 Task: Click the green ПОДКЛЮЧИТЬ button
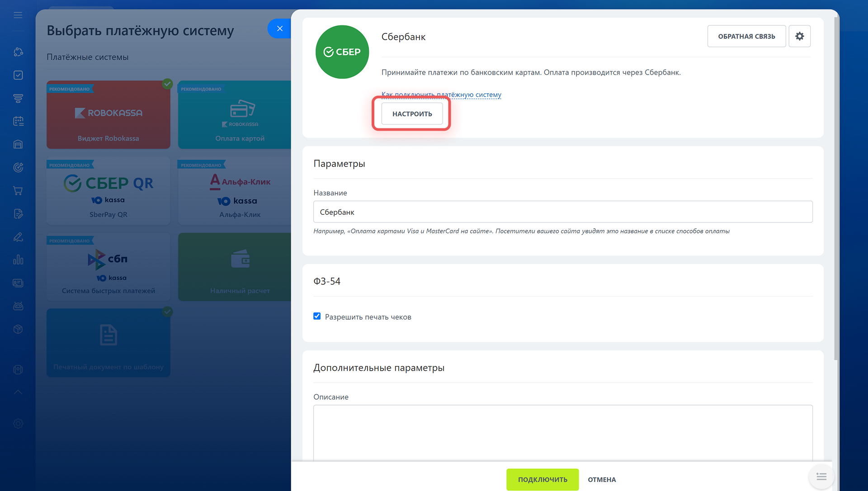[542, 479]
